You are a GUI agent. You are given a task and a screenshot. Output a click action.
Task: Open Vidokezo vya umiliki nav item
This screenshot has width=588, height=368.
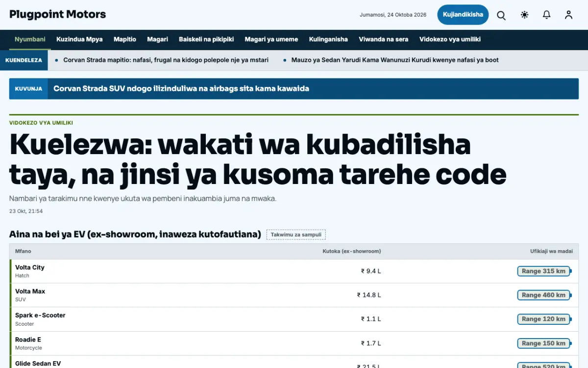pyautogui.click(x=450, y=39)
